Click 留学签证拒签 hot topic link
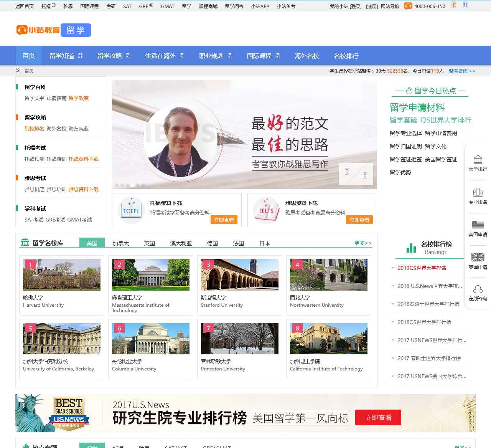This screenshot has height=448, width=491. coord(406,159)
